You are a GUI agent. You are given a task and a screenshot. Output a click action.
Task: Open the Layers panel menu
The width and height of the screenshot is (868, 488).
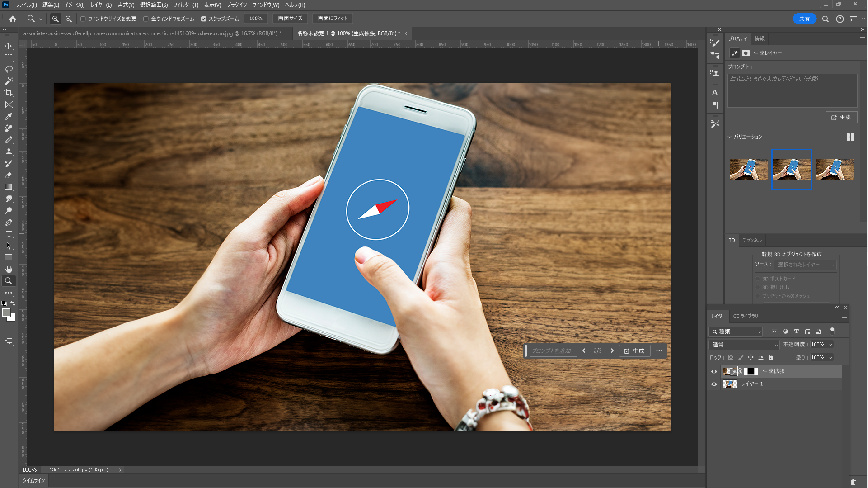pyautogui.click(x=844, y=316)
